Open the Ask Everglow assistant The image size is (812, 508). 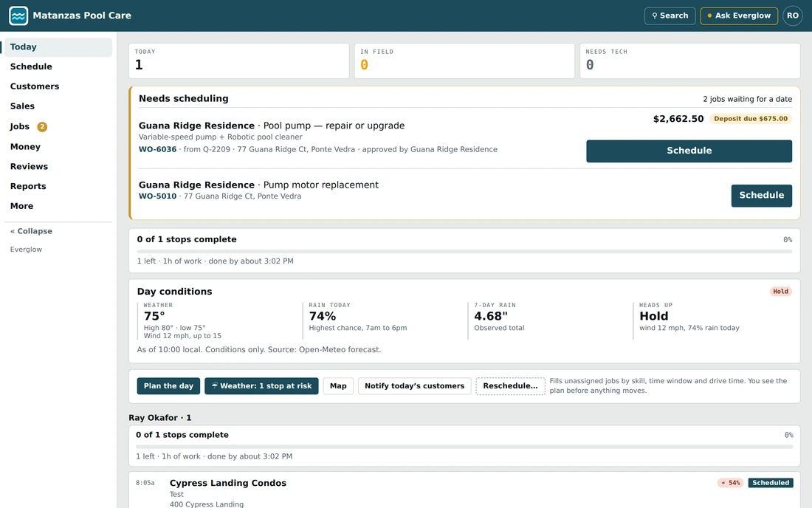point(738,16)
